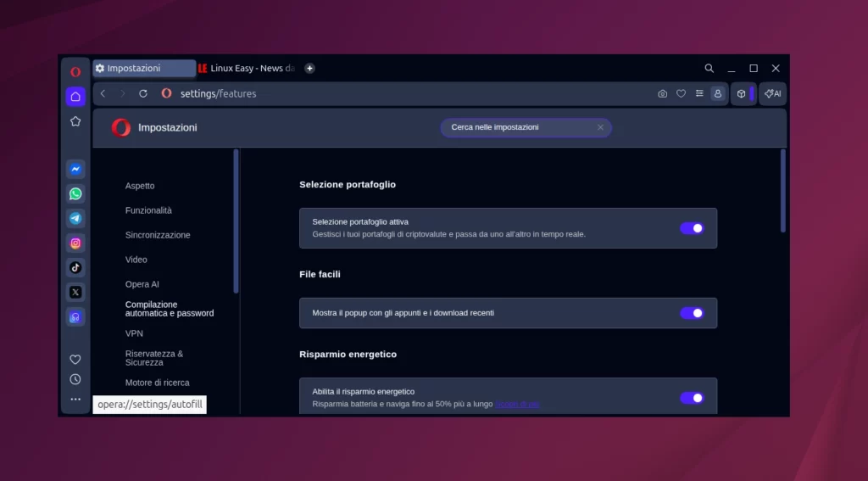Click the Risparmio energetico heading
Screen dimensions: 868x481
348,354
